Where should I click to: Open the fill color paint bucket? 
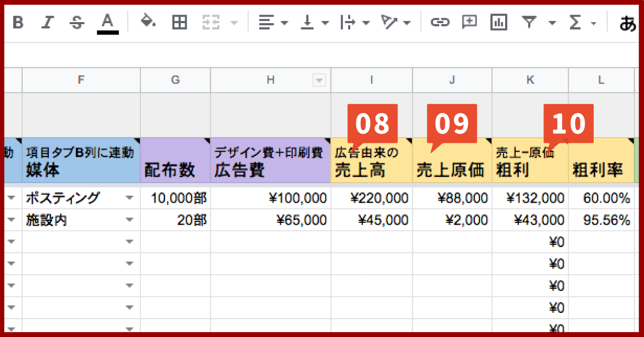147,22
